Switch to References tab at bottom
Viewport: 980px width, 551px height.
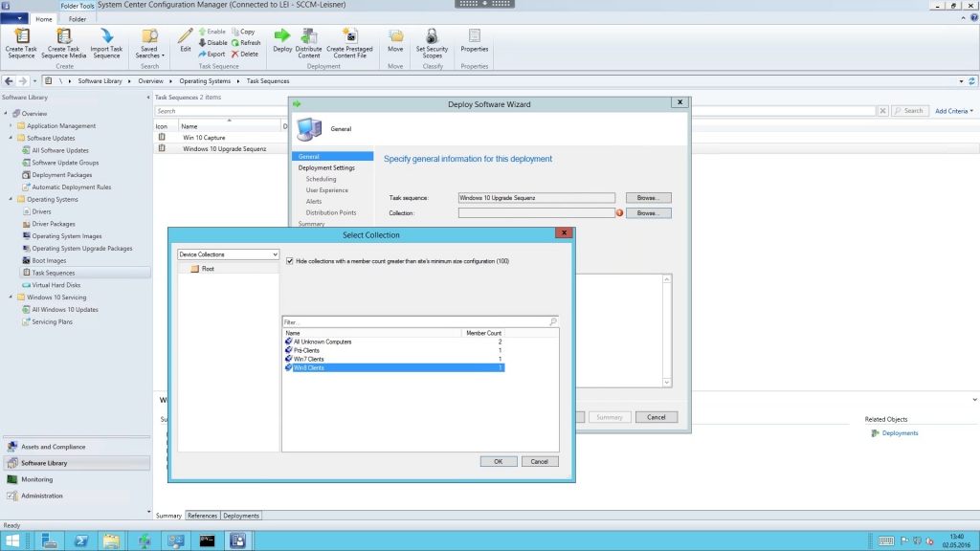pos(203,516)
